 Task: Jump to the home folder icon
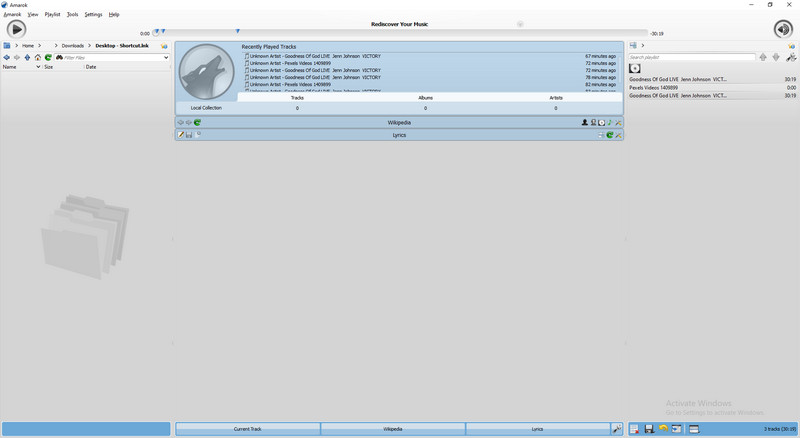[x=37, y=58]
